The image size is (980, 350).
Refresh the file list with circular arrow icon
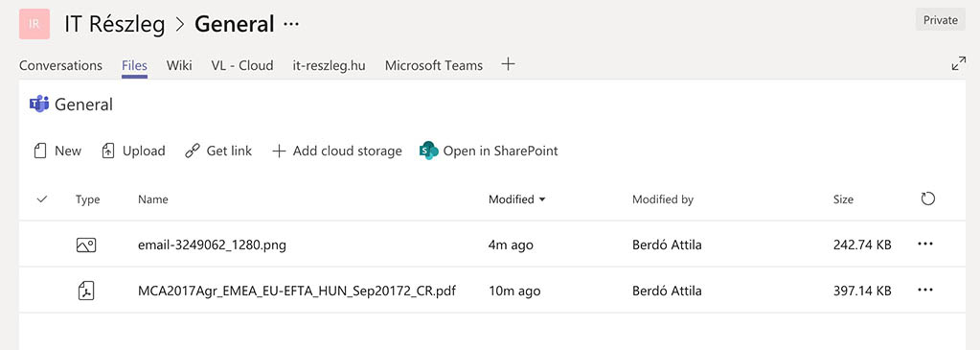click(928, 199)
